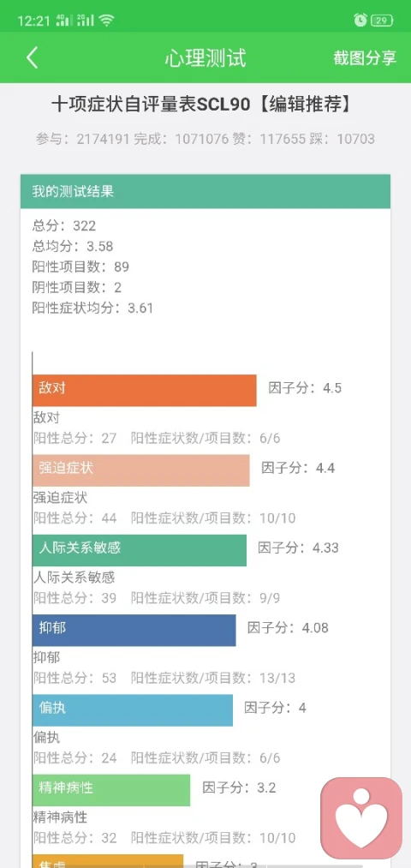Select the peach 强迫症状 bar
This screenshot has width=411, height=868.
point(141,470)
